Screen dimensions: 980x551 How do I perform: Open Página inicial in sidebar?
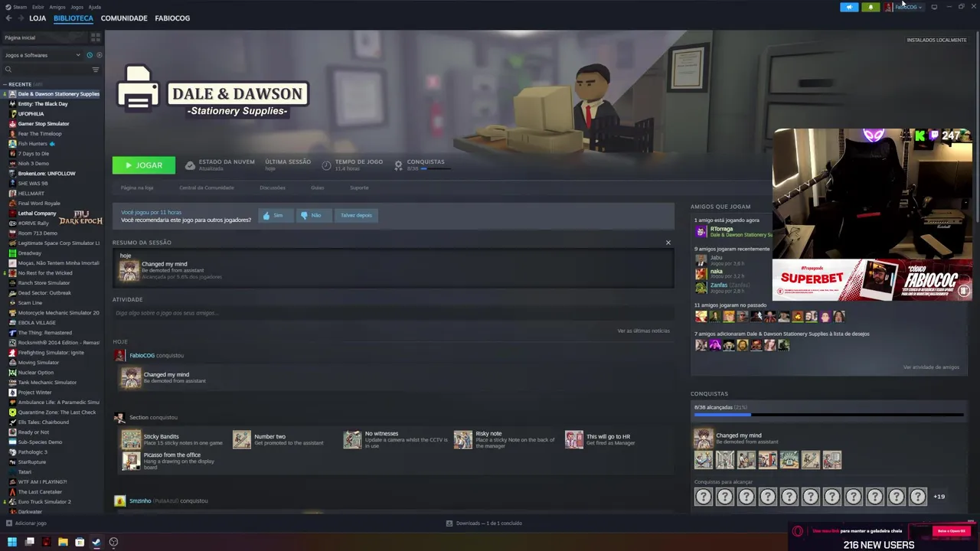tap(46, 37)
